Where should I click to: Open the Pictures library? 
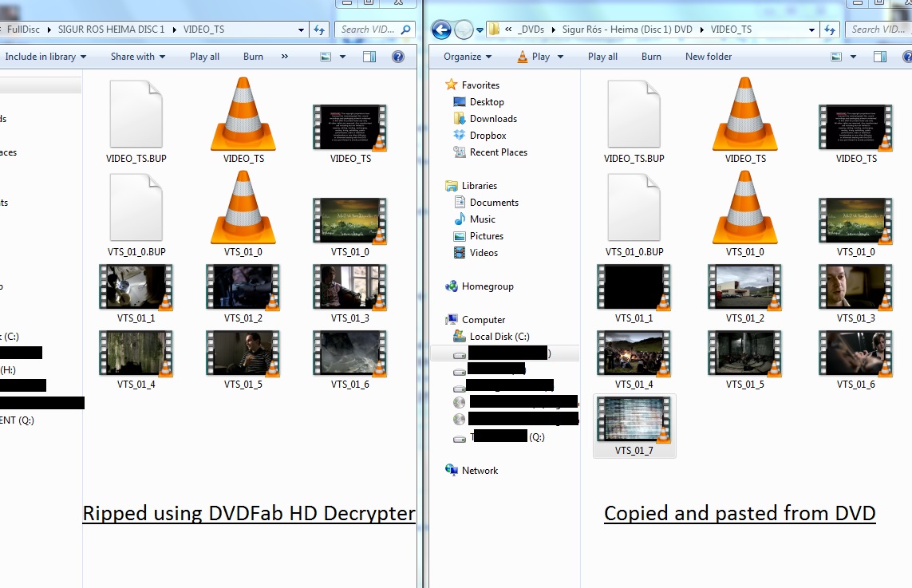[x=478, y=236]
